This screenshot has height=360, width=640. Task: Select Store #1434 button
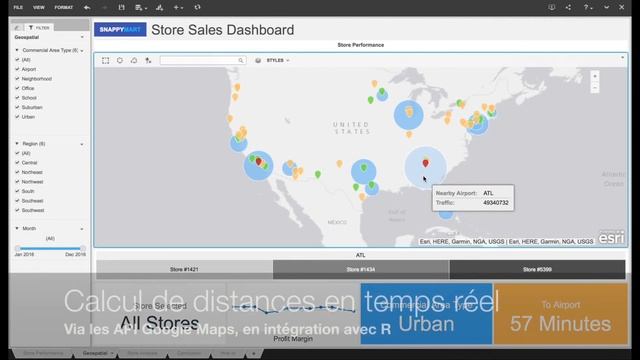361,269
